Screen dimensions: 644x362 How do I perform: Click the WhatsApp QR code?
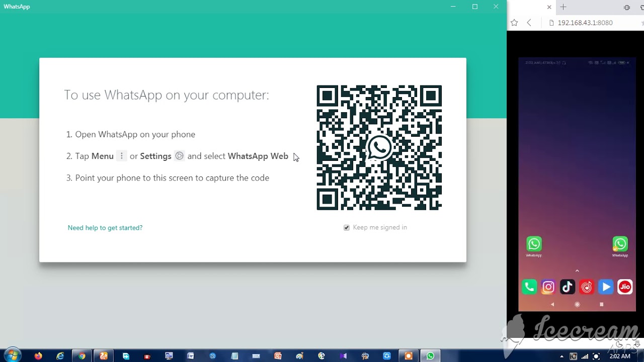(379, 148)
